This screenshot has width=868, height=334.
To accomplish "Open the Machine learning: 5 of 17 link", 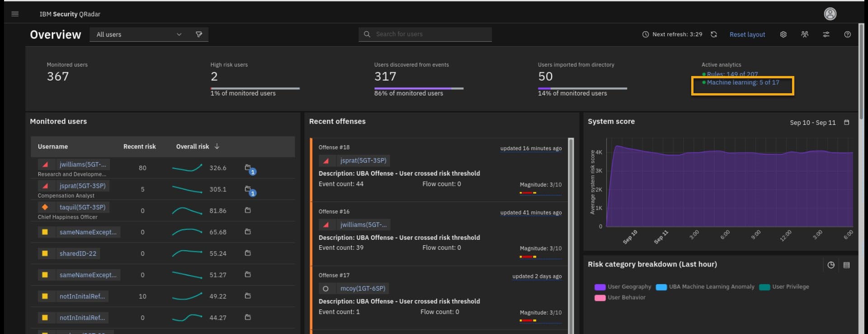I will point(743,82).
